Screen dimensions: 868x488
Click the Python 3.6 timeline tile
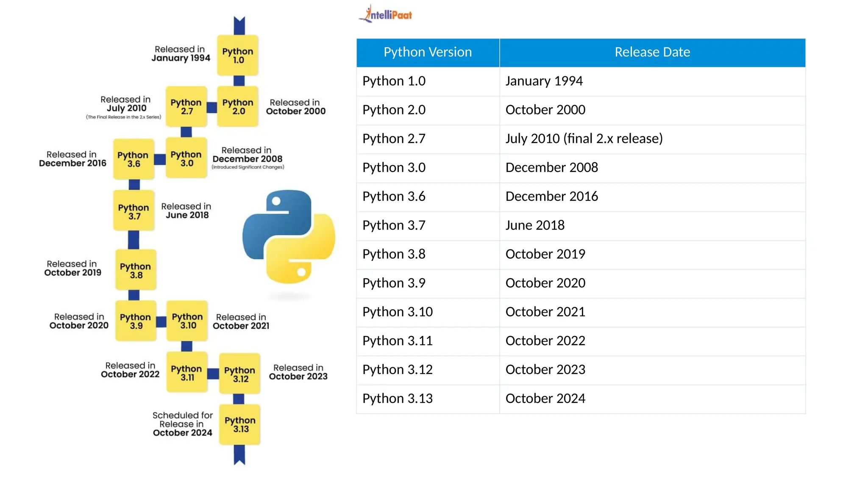click(134, 159)
